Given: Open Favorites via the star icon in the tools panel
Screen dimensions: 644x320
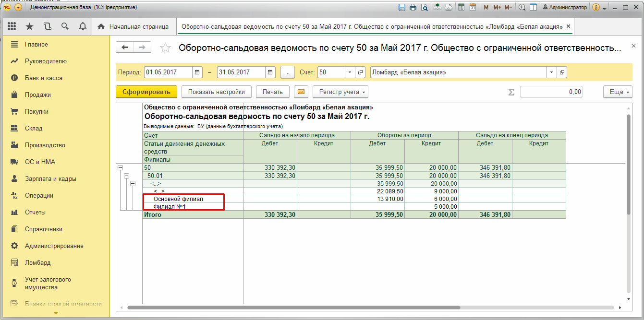Looking at the screenshot, I should click(x=30, y=26).
